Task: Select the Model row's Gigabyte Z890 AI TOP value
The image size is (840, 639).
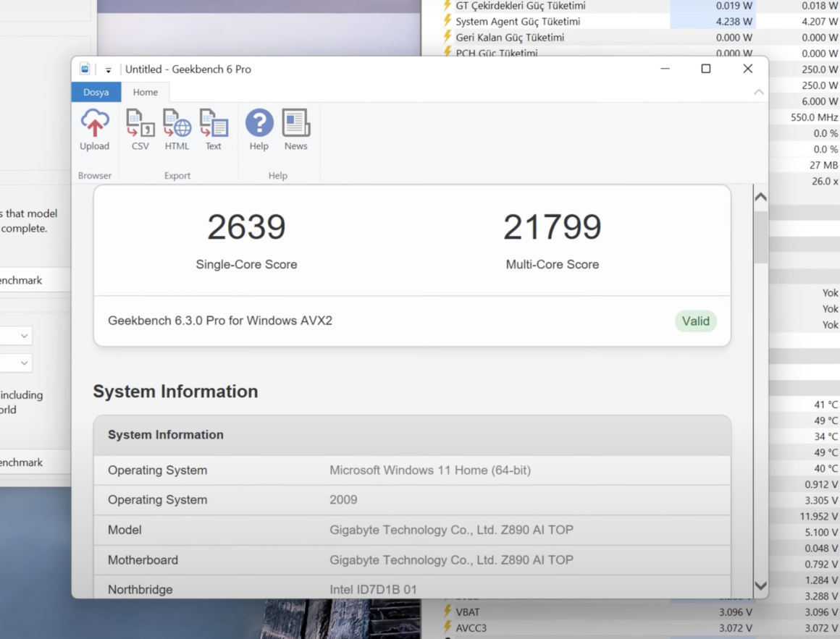Action: (x=452, y=530)
